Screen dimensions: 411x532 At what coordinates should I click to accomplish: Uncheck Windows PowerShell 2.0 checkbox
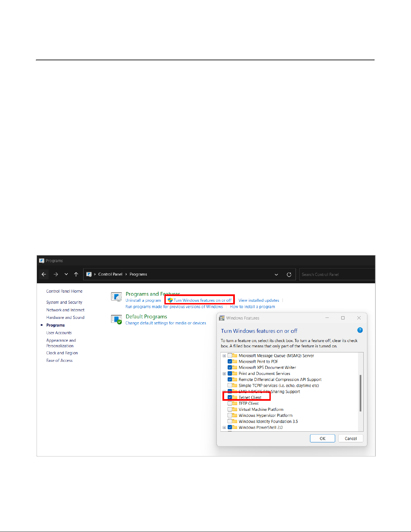tap(230, 428)
